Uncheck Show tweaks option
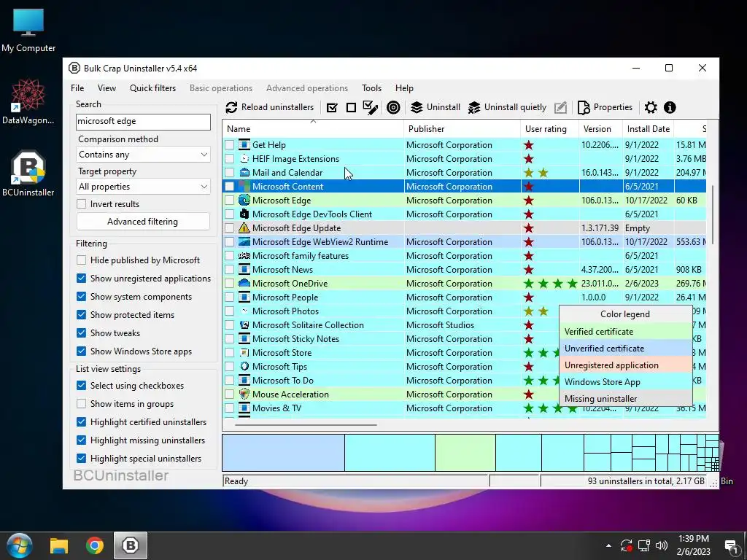Image resolution: width=747 pixels, height=560 pixels. (82, 333)
